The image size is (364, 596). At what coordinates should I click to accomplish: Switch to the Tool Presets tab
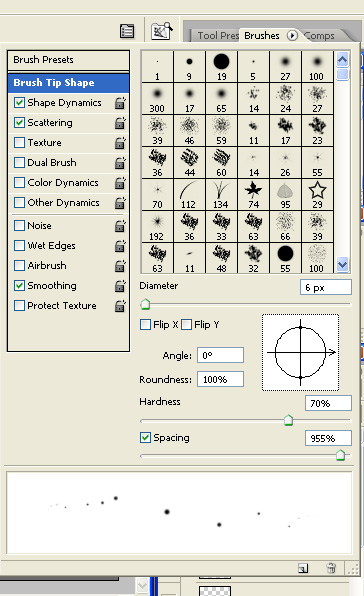(218, 36)
